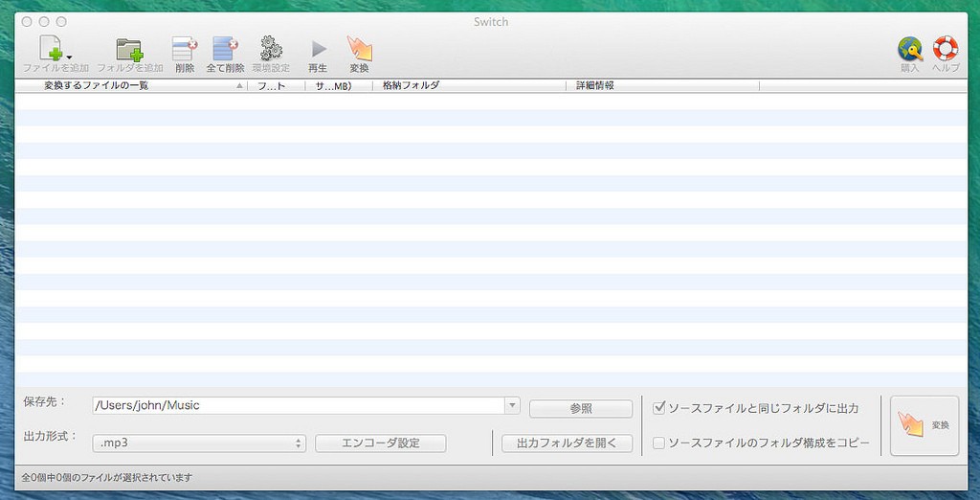Open Help (ヘルプ) lifebuoy icon
Viewport: 980px width, 500px height.
point(945,48)
